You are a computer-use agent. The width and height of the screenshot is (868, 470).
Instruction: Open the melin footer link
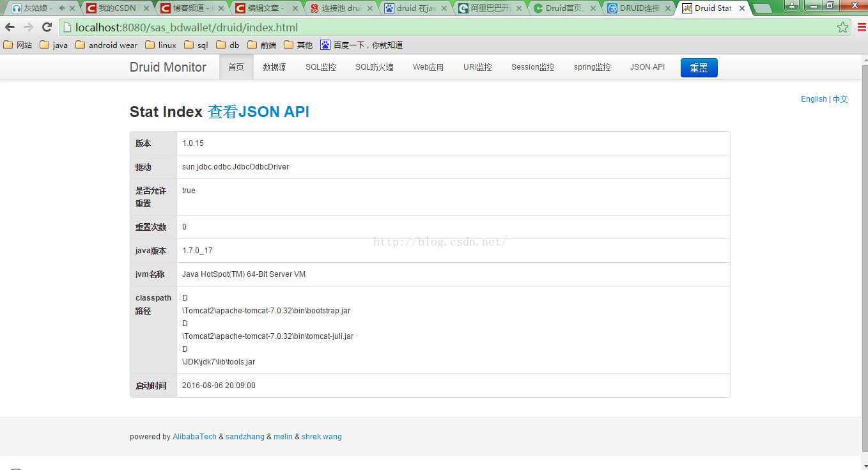point(283,437)
